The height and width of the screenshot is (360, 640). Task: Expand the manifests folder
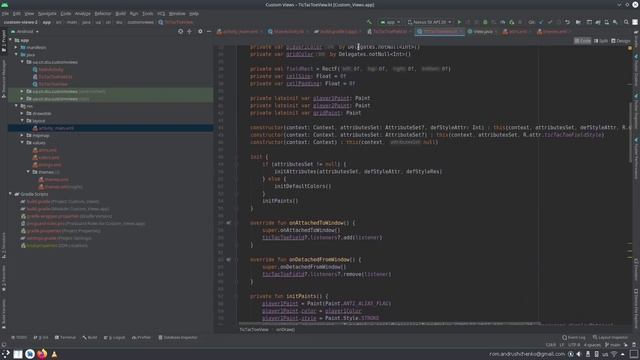(x=16, y=47)
